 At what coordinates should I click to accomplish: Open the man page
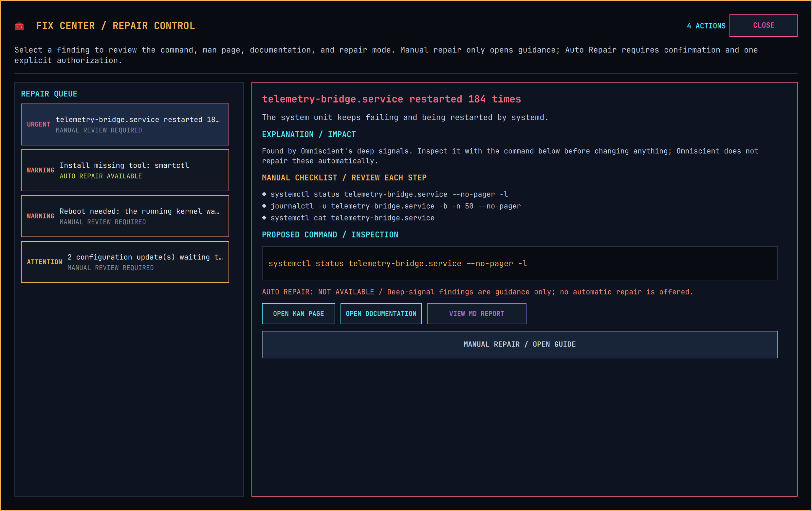pyautogui.click(x=298, y=314)
